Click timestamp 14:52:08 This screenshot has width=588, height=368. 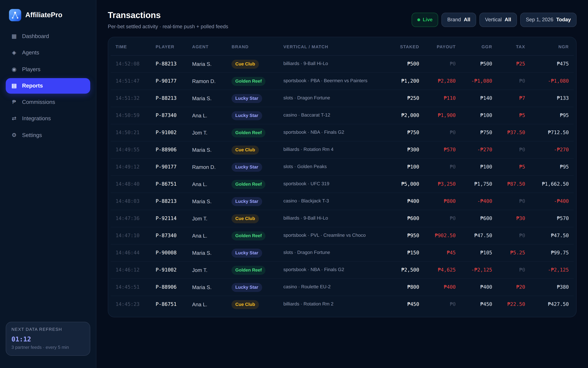click(127, 64)
